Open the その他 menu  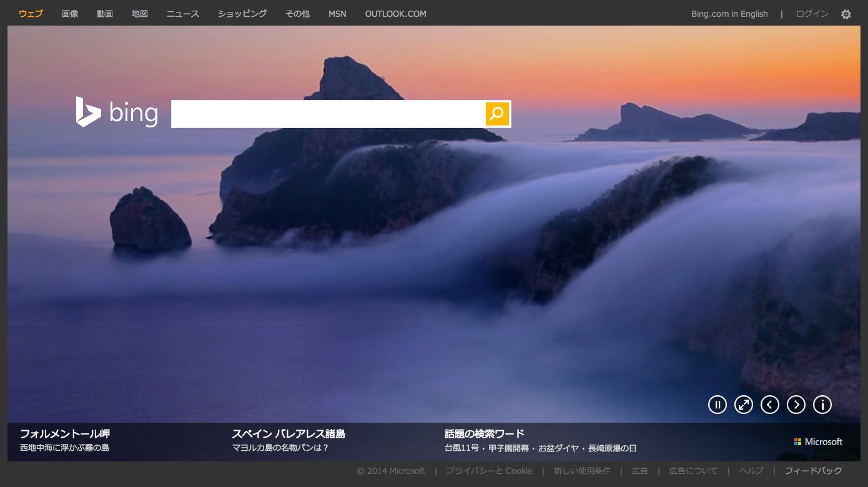pos(297,14)
